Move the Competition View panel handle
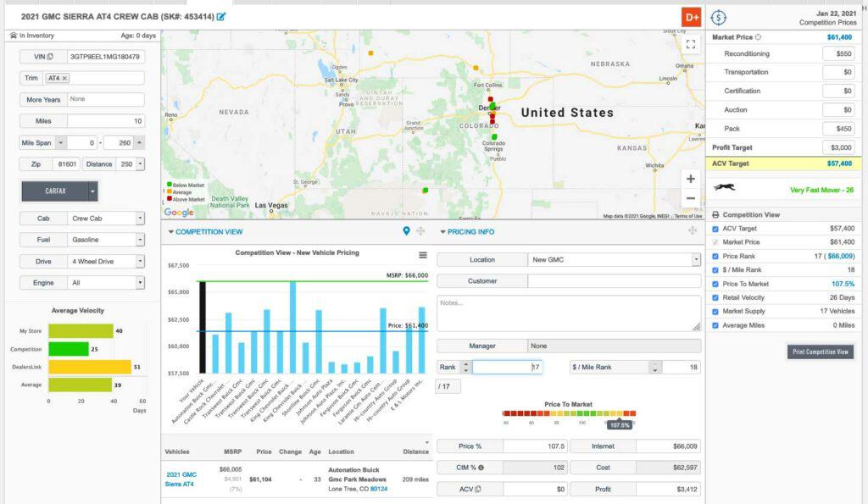 420,231
